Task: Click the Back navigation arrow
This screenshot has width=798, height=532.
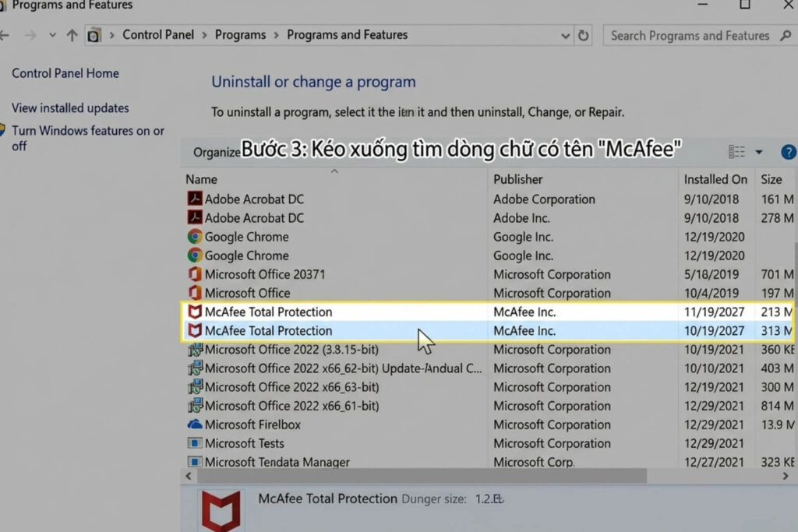Action: pos(4,35)
